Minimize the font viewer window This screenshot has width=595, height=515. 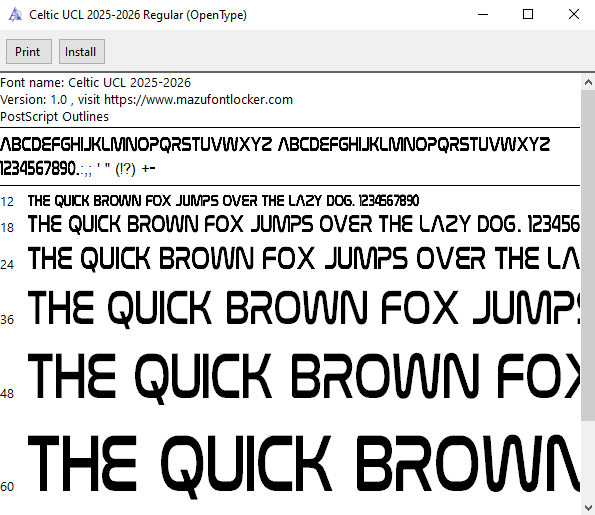pos(483,14)
